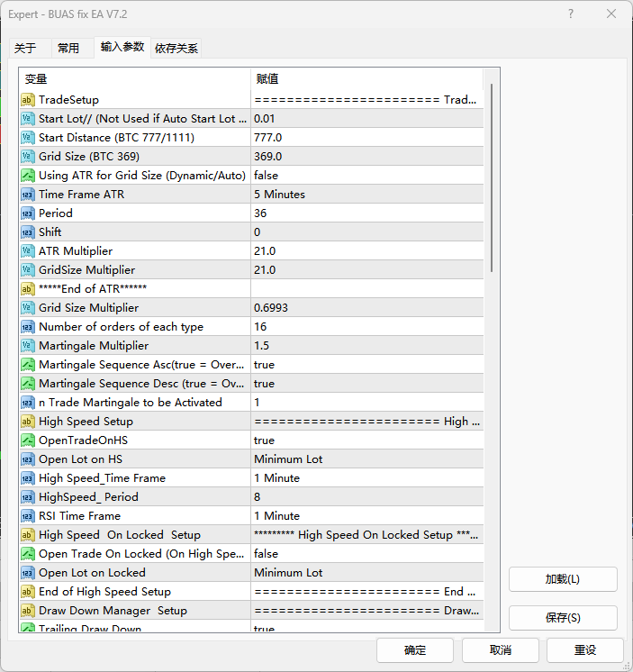Click the integer icon beside Time Frame ATR
This screenshot has width=633, height=672.
tap(28, 195)
